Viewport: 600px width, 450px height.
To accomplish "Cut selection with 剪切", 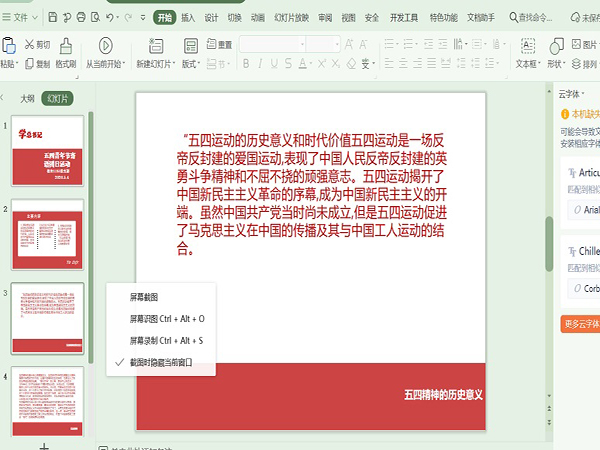I will pyautogui.click(x=38, y=45).
